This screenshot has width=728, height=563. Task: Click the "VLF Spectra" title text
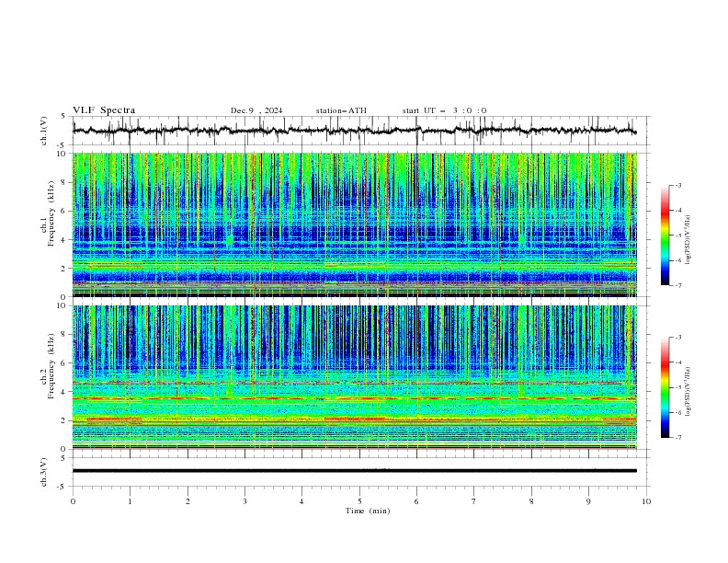click(104, 110)
